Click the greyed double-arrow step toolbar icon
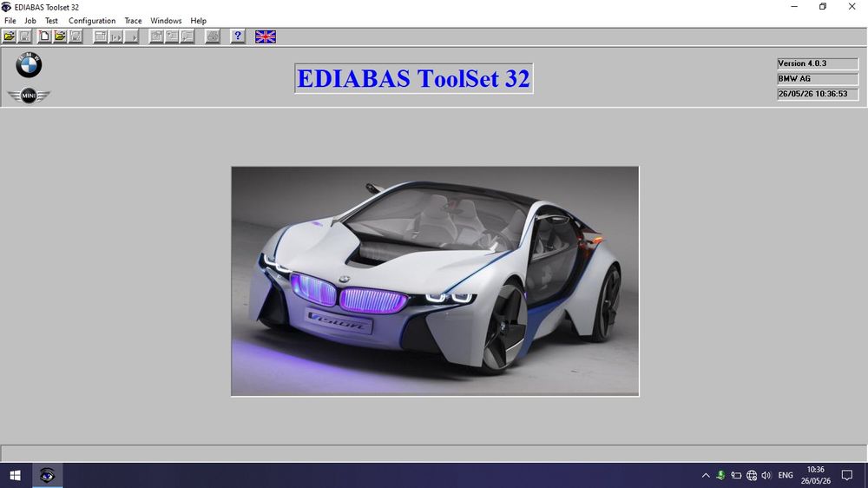868x488 pixels. 116,36
